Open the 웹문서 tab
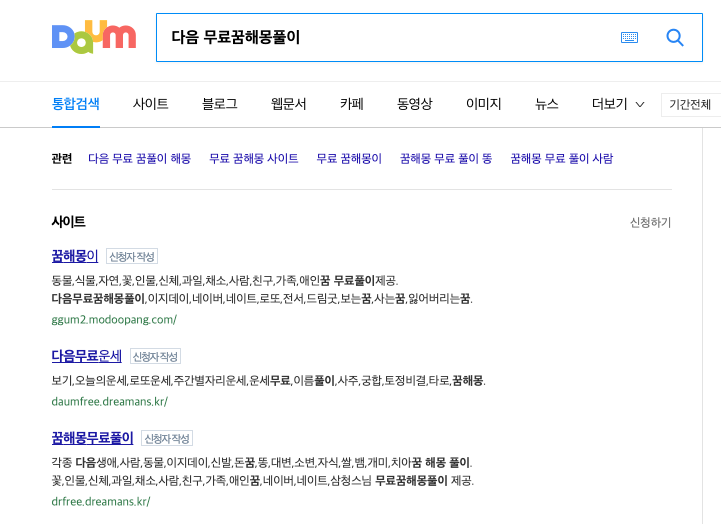Screen dimensions: 721x524 point(288,104)
